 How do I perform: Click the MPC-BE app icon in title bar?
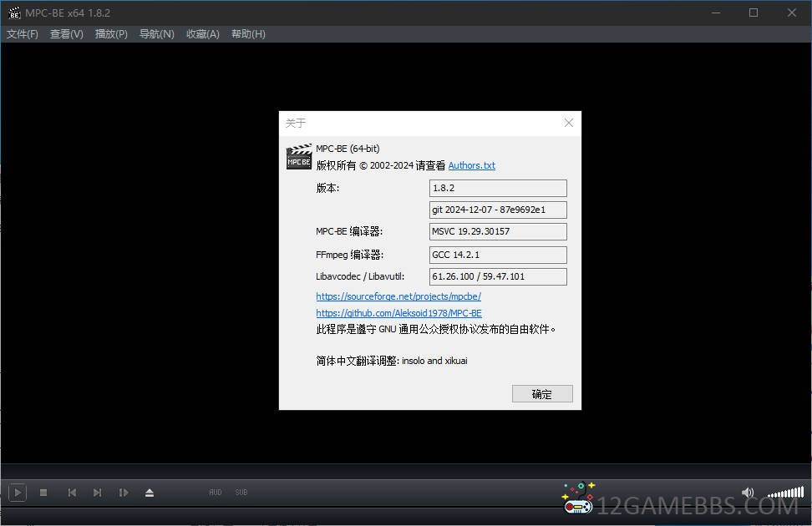click(x=14, y=13)
